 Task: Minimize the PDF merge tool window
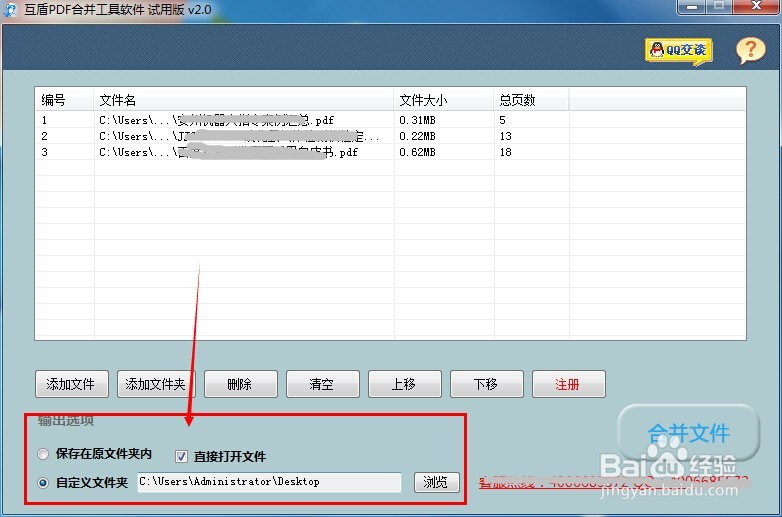click(x=692, y=6)
